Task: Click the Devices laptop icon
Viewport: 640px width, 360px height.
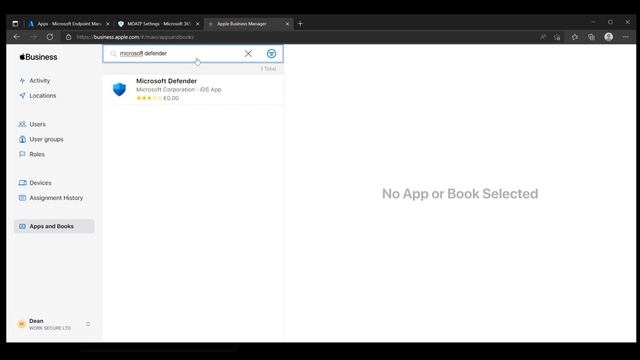Action: (22, 183)
